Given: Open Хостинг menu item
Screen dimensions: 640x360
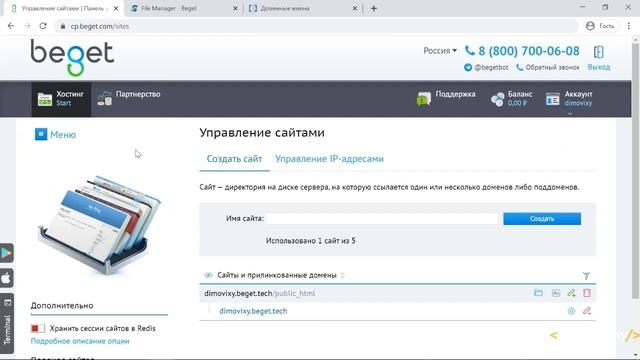Looking at the screenshot, I should [x=61, y=99].
